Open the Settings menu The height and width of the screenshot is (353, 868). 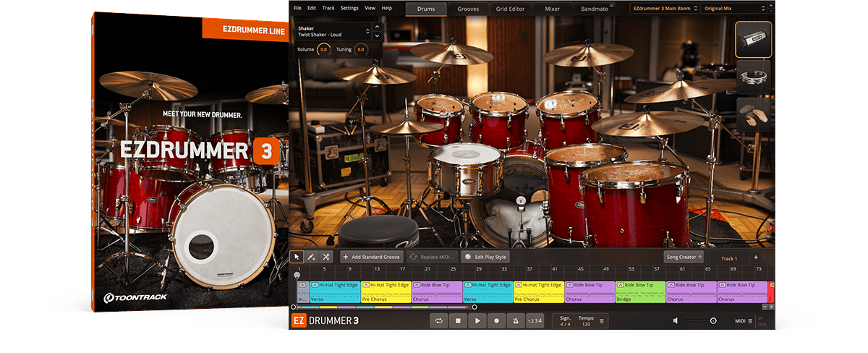[x=349, y=8]
